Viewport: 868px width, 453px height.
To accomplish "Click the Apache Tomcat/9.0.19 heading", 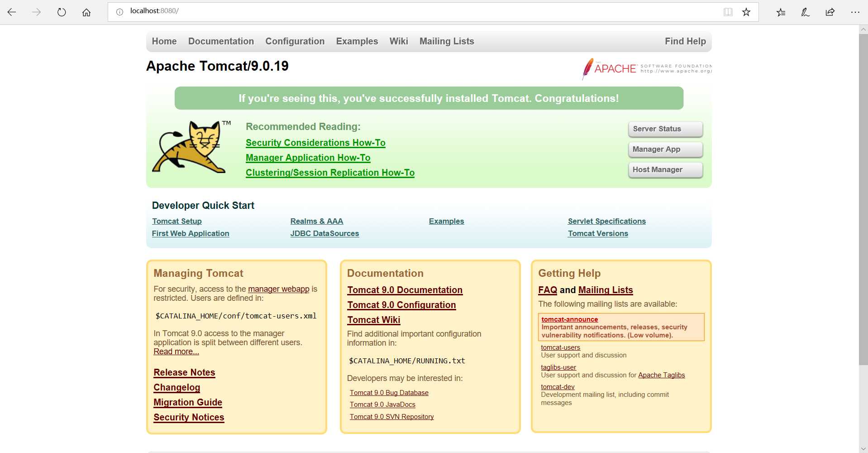I will (x=217, y=66).
